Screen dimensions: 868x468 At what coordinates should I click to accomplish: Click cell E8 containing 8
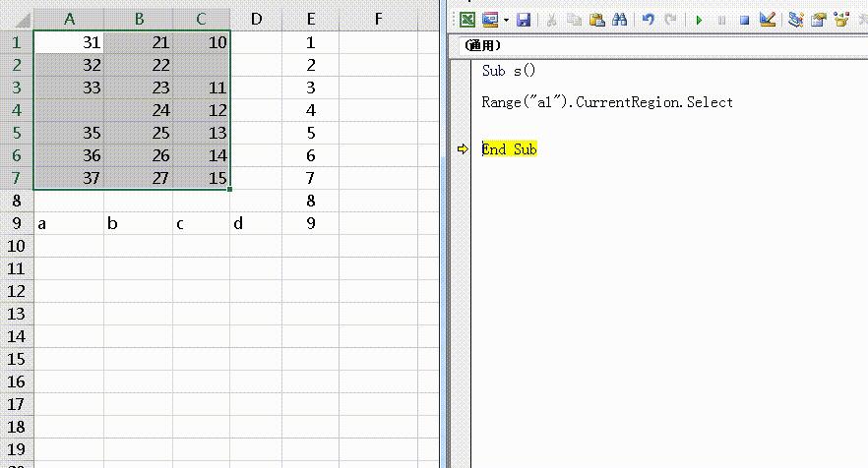click(311, 201)
